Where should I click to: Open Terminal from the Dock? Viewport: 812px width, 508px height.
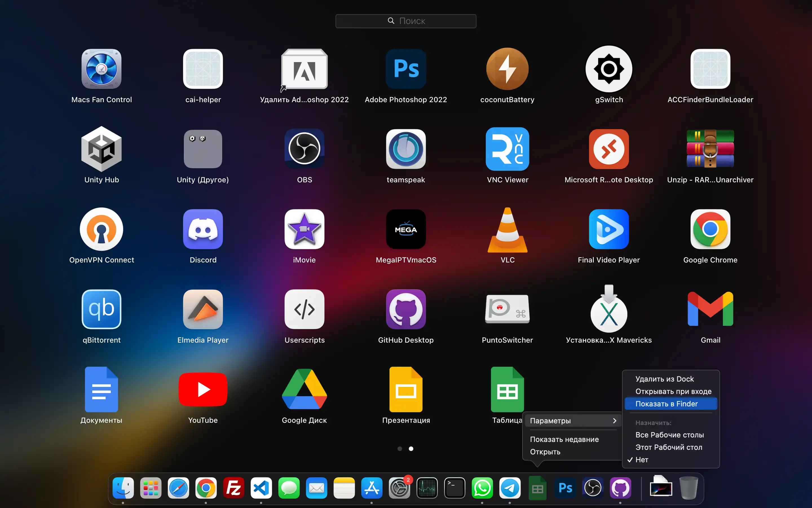454,487
